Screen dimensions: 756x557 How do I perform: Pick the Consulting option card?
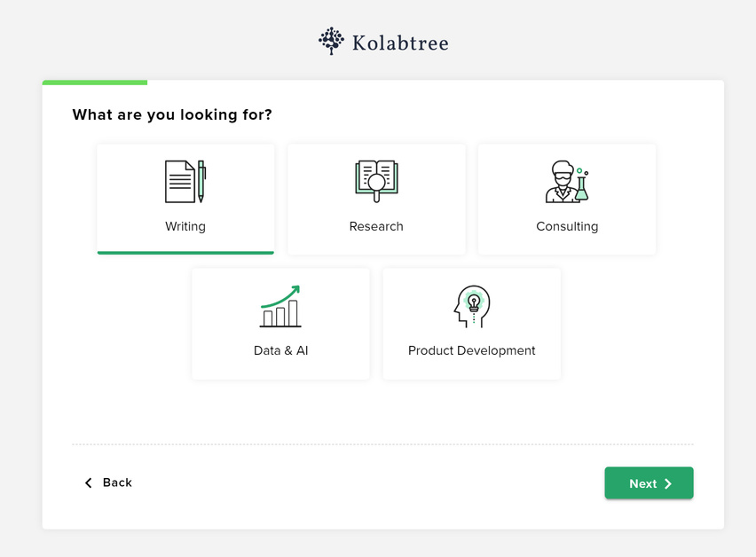point(567,199)
